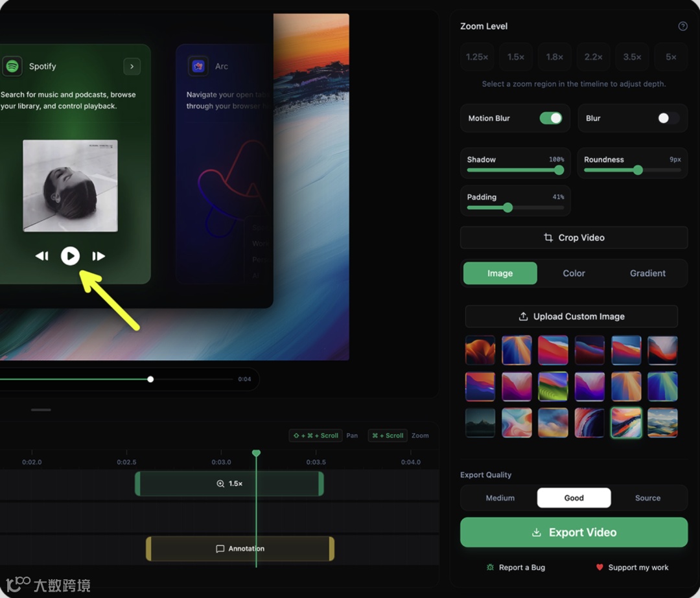Viewport: 700px width, 598px height.
Task: Choose the fourth wallpaper in middle row
Action: point(589,387)
